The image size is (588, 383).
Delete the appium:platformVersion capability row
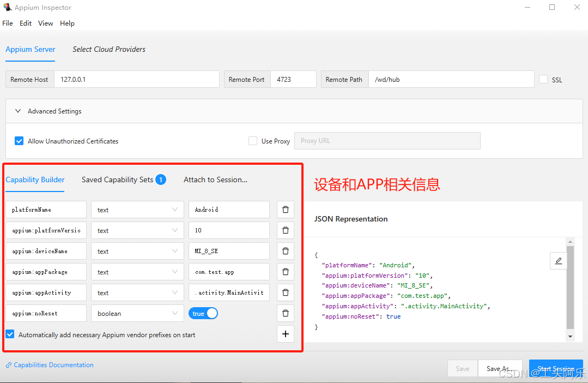(x=286, y=230)
